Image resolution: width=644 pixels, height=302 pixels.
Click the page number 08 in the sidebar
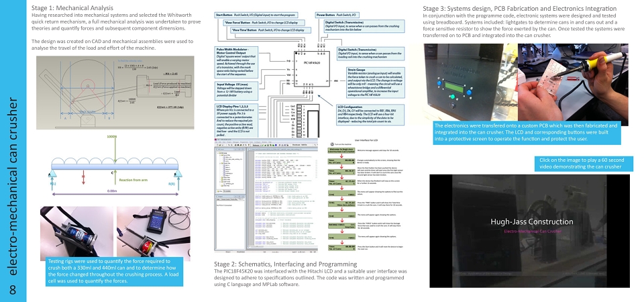tap(13, 289)
